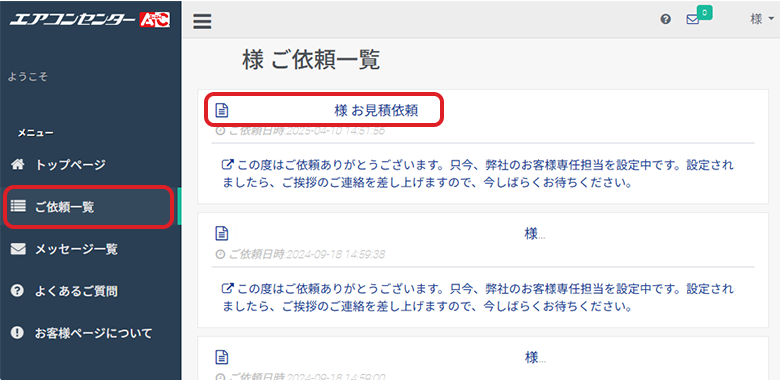Expand the 様 user dropdown in header
Screen dimensions: 780x380
762,19
